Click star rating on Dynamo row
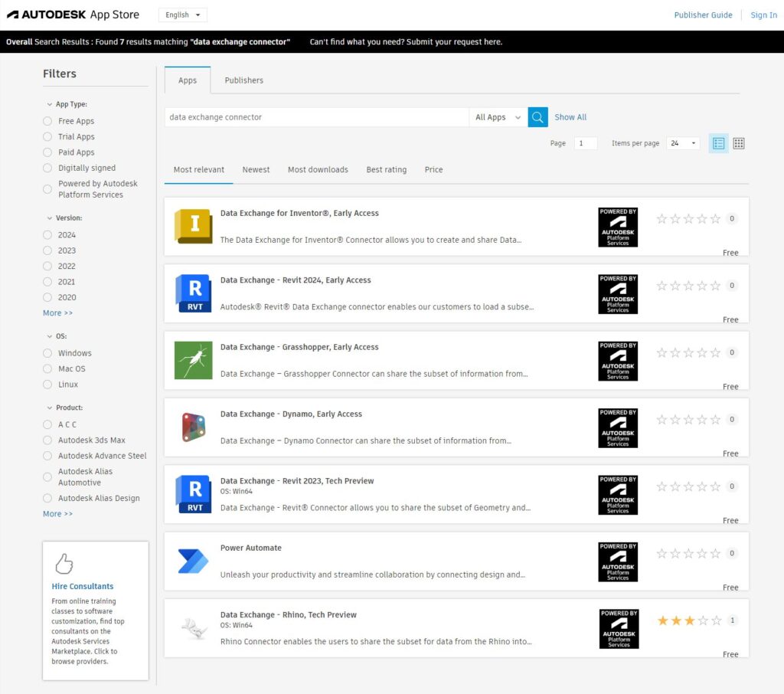This screenshot has height=694, width=784. click(x=688, y=420)
